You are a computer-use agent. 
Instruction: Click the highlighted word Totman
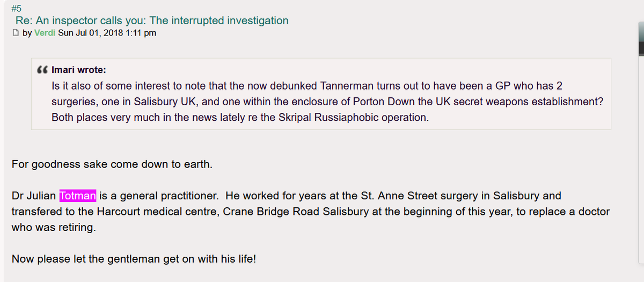78,196
